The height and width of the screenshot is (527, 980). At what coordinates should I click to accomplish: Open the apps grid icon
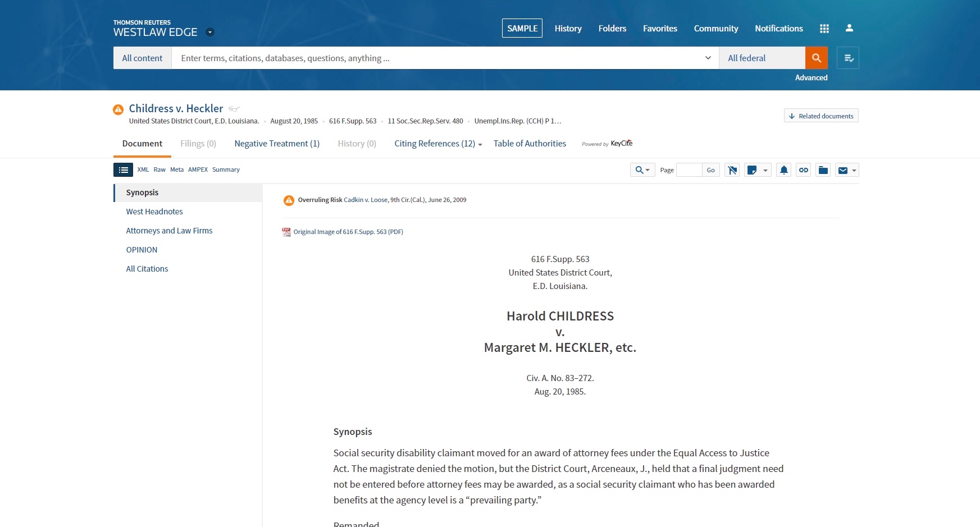(824, 28)
